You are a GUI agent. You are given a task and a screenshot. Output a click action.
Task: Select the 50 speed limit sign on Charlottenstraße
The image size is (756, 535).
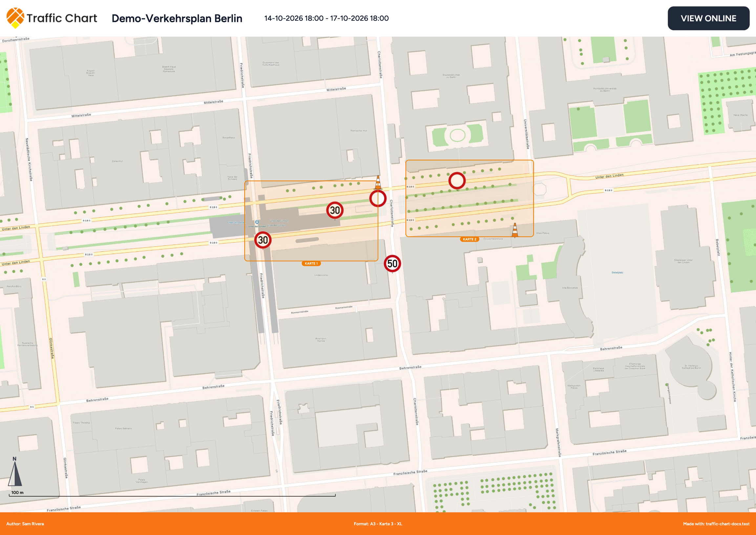(x=392, y=264)
